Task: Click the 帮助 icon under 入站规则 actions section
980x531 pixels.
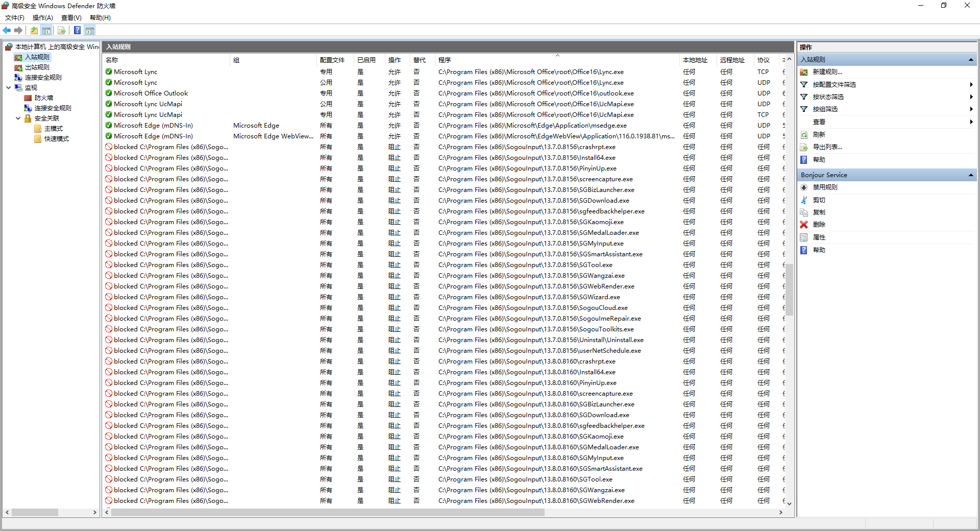Action: tap(804, 160)
